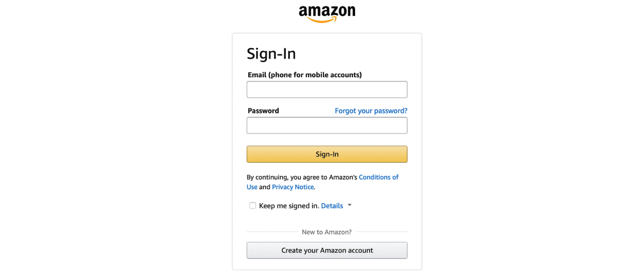Focus the Password input field
Screen dimensions: 644x276
(x=327, y=126)
